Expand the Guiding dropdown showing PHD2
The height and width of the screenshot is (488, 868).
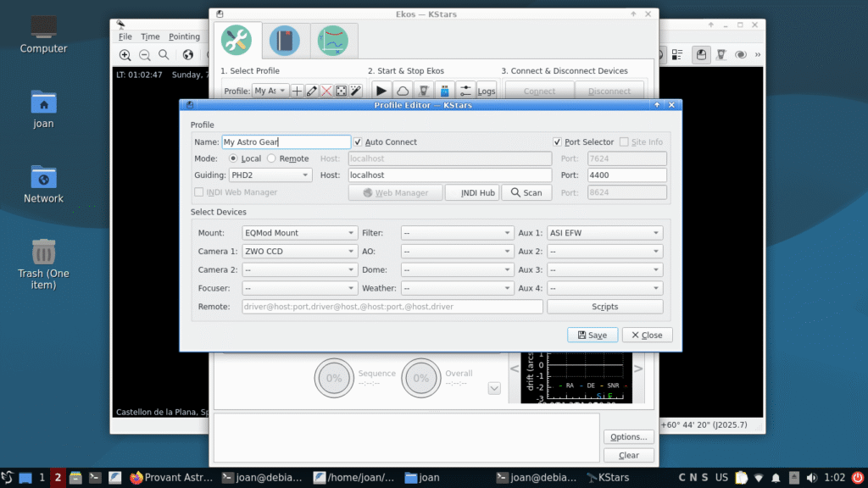(270, 175)
